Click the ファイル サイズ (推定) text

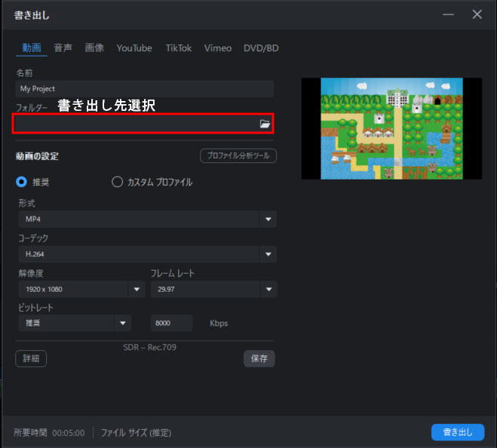pos(136,433)
